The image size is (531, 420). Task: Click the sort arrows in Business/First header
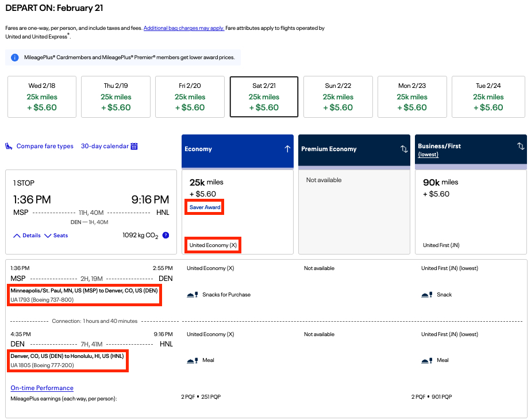point(520,147)
